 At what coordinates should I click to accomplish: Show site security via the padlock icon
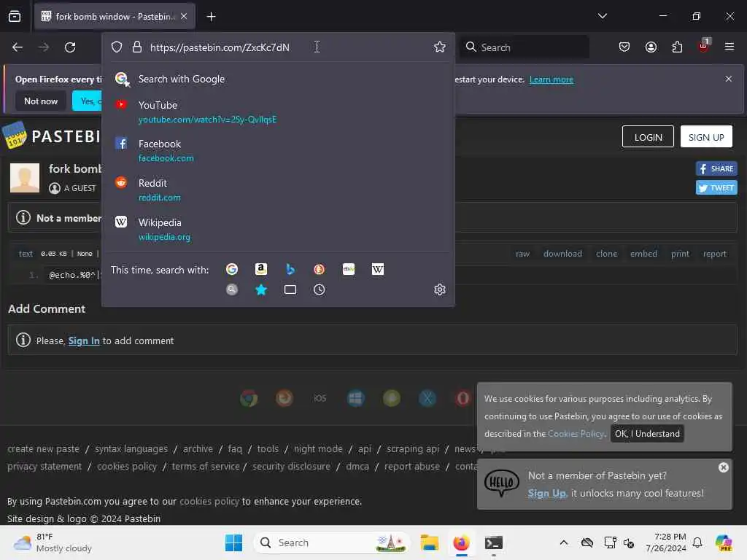136,47
